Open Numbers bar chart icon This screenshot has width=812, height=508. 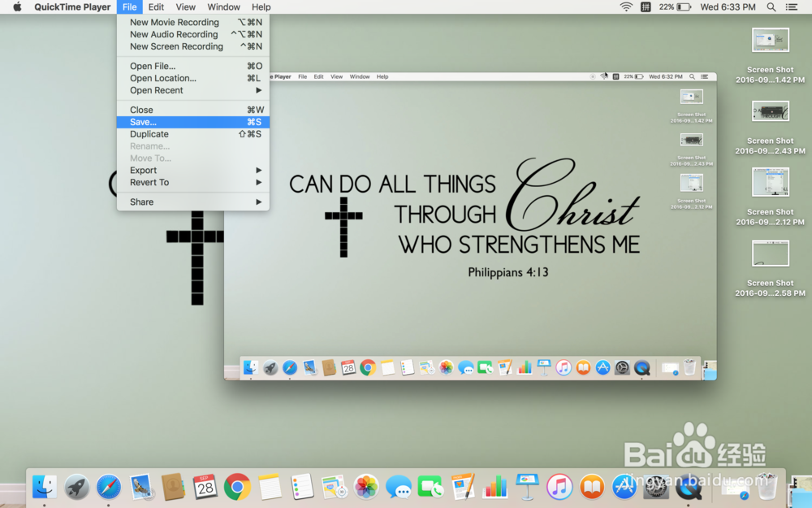[495, 487]
